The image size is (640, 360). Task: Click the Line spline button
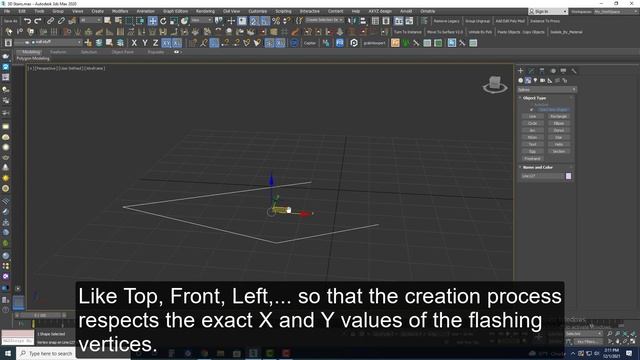[533, 116]
